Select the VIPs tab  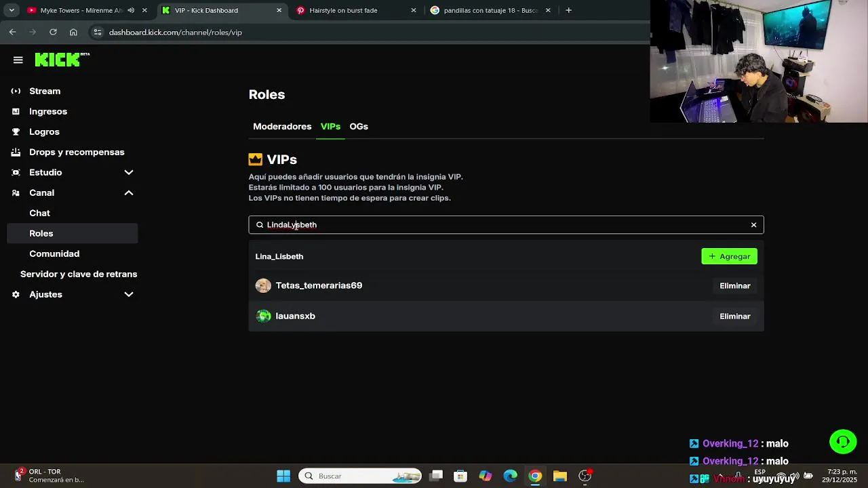(x=330, y=127)
